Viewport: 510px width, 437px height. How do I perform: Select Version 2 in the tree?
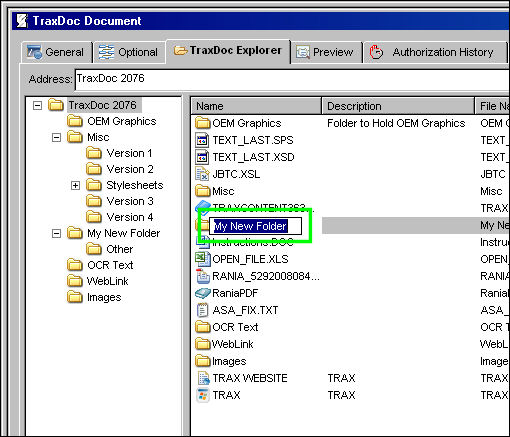point(130,169)
